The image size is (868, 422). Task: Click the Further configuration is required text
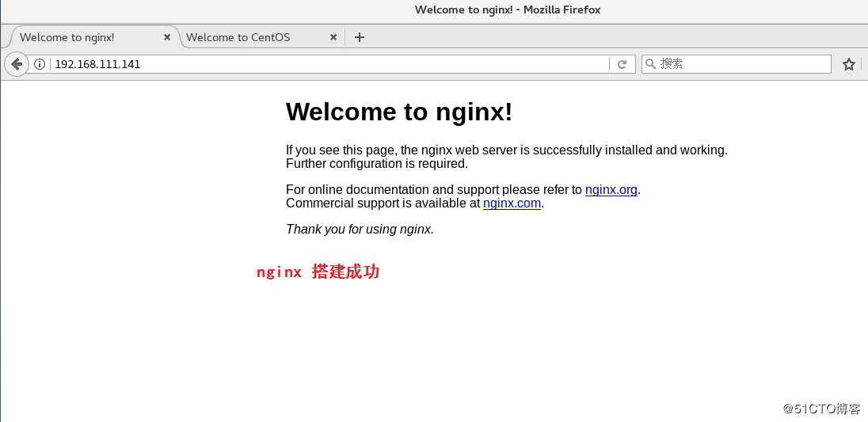click(x=377, y=164)
